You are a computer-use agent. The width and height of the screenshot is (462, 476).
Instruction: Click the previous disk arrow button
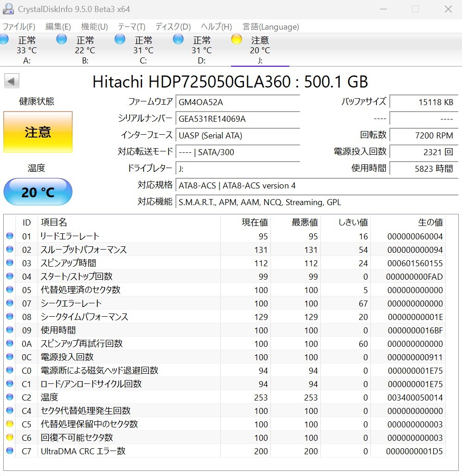[12, 81]
